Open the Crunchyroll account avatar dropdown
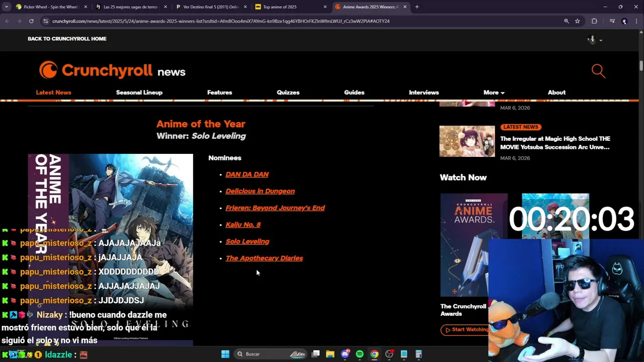Image resolution: width=644 pixels, height=362 pixels. click(595, 39)
